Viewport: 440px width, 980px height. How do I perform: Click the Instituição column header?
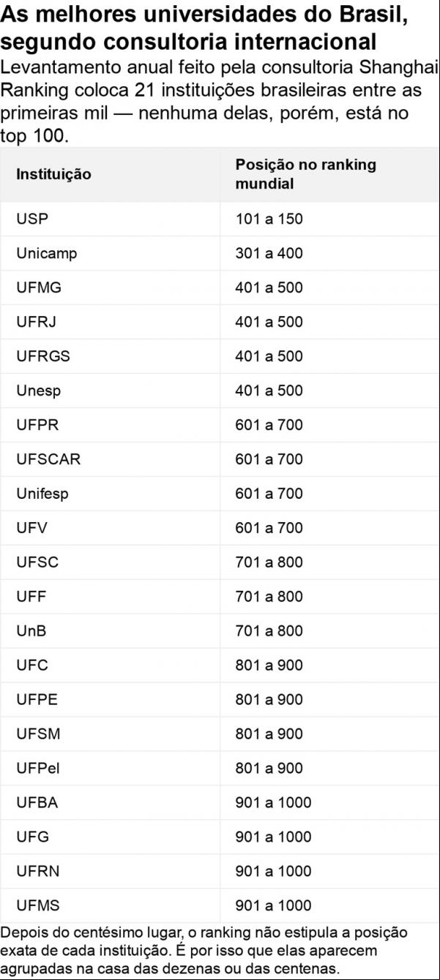(53, 175)
